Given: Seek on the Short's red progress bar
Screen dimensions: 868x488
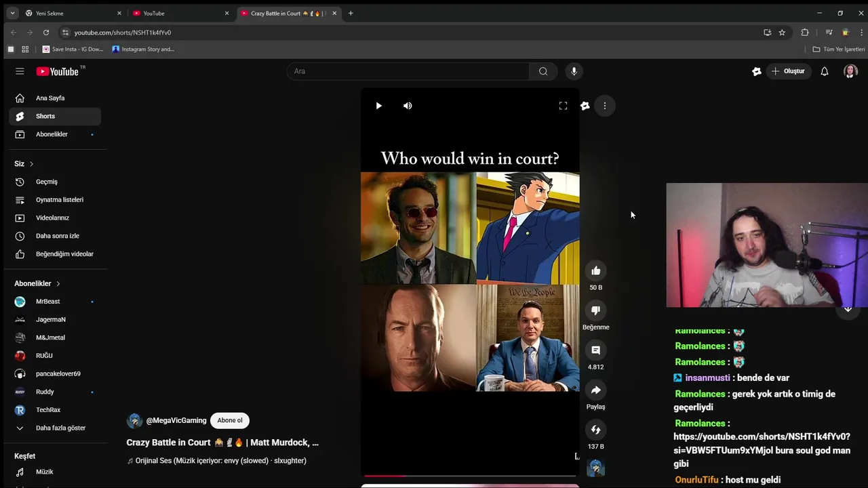Looking at the screenshot, I should 470,476.
